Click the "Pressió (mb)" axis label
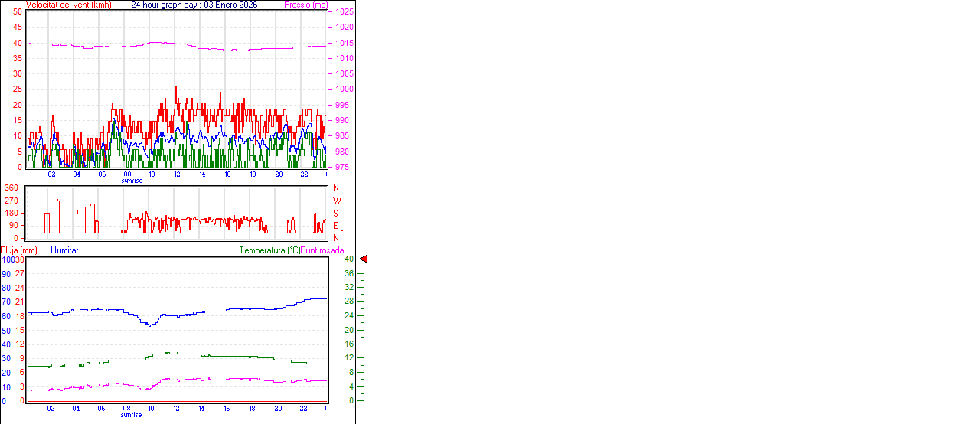 click(305, 5)
